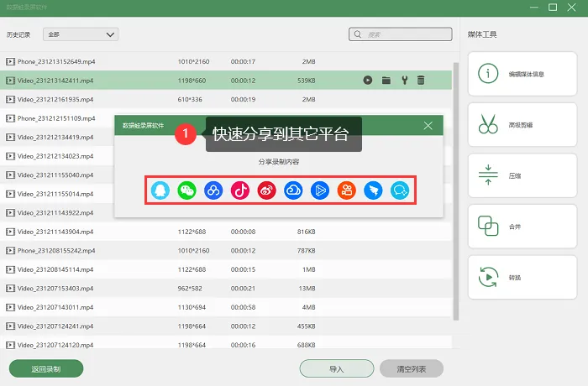Open the 压缩 compress tool
Viewport: 588px width, 386px height.
(x=522, y=175)
